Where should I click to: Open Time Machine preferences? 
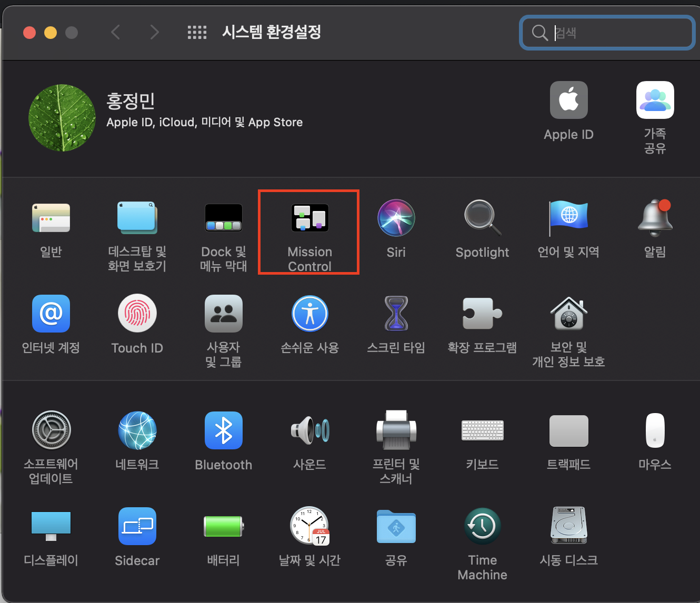pos(482,526)
